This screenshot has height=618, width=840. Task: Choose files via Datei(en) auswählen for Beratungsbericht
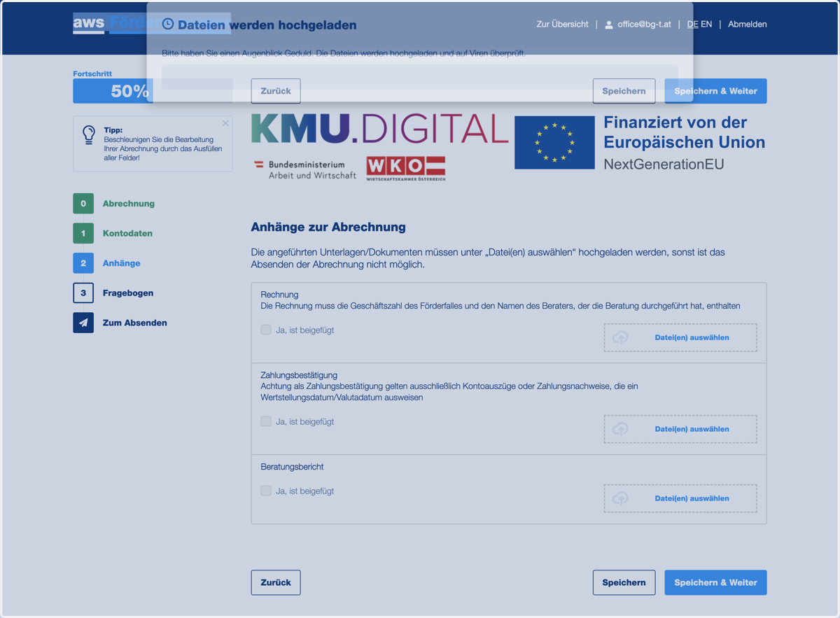tap(680, 498)
